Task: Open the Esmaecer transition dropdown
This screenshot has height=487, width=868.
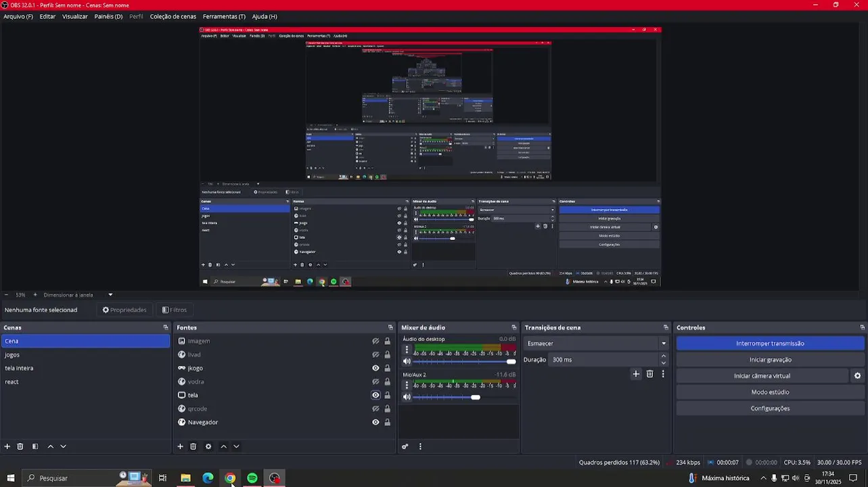Action: click(x=597, y=344)
